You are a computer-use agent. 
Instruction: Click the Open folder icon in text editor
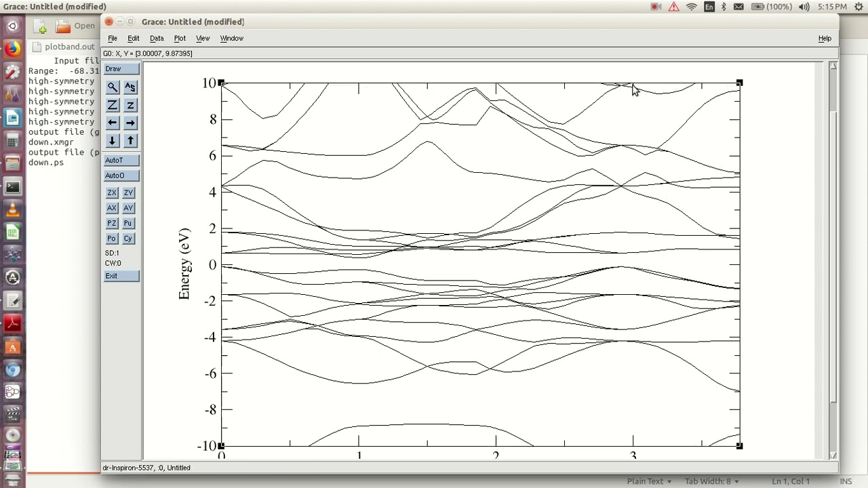tap(63, 26)
